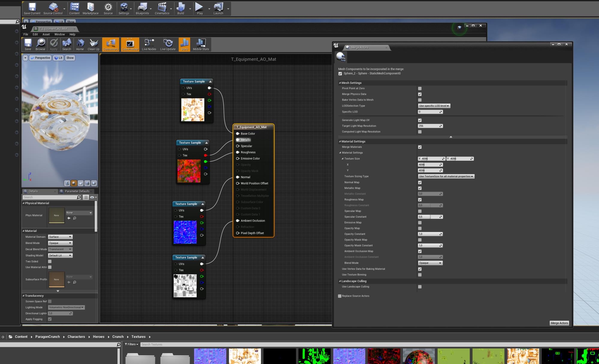Screen dimensions: 599x364
Task: Open the Blend Mode dropdown in Merge Actors
Action: pyautogui.click(x=430, y=263)
